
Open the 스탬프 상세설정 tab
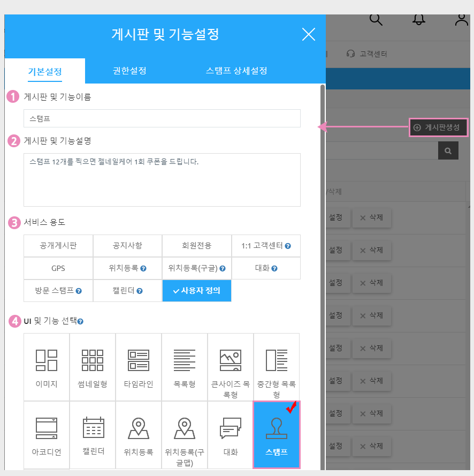coord(236,71)
